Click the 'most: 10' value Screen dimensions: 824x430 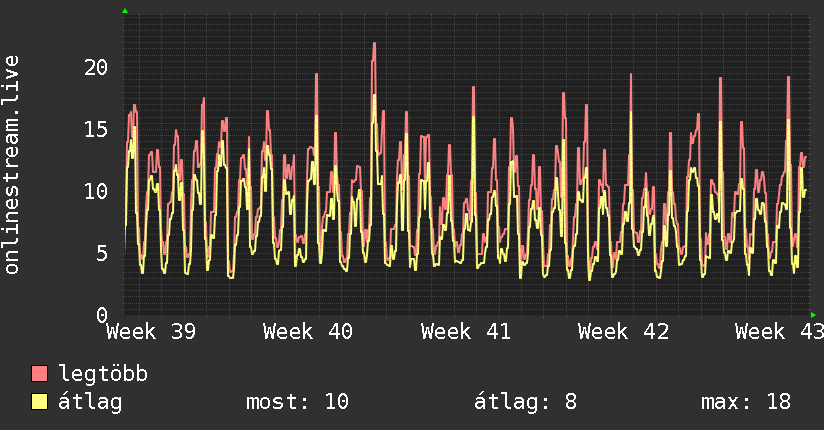tap(297, 402)
